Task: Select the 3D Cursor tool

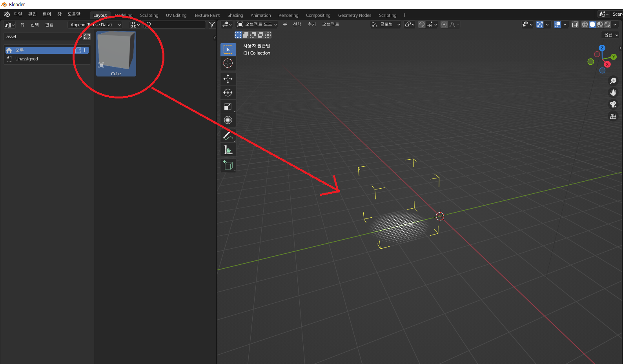Action: 228,63
